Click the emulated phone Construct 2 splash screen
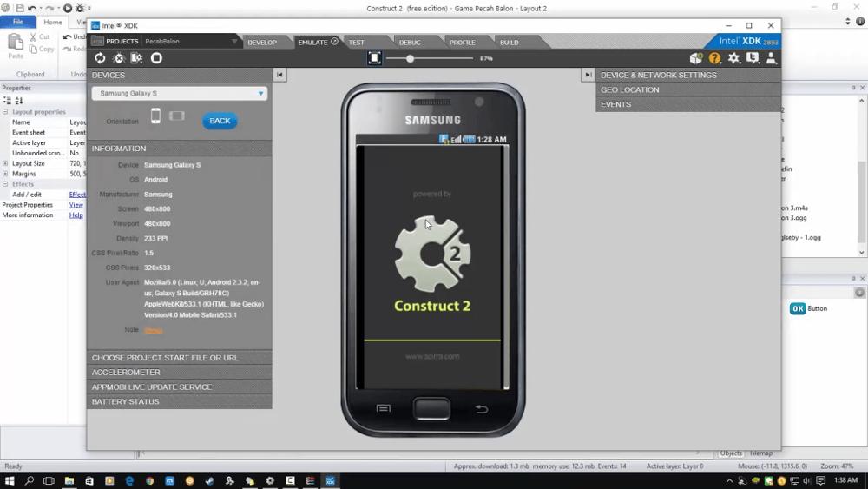The width and height of the screenshot is (868, 489). click(x=432, y=268)
